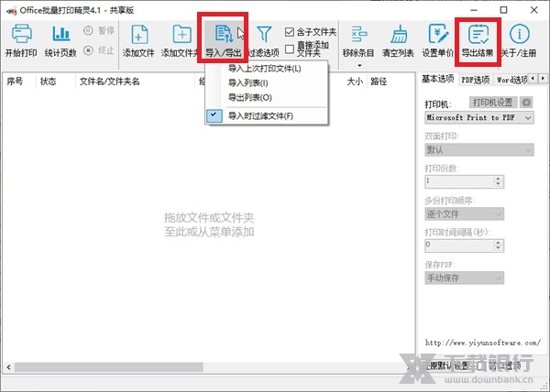This screenshot has width=550, height=392.
Task: Click the 终止 stop icon
Action: point(88,50)
